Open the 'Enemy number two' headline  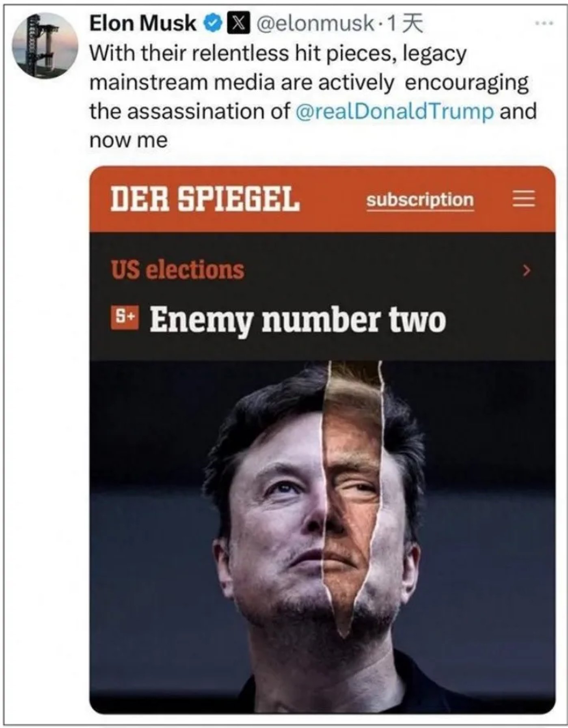(x=298, y=319)
